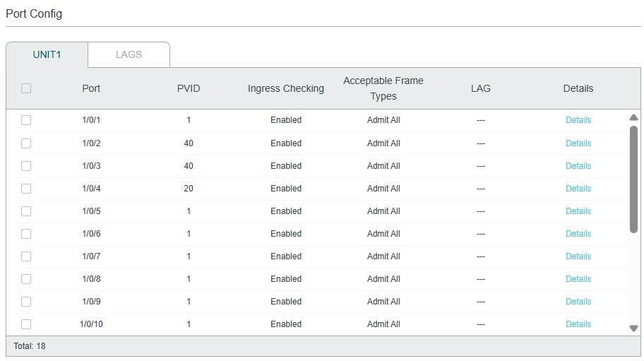Tick the select-all checkbox in the header
The width and height of the screenshot is (644, 361).
click(x=26, y=88)
